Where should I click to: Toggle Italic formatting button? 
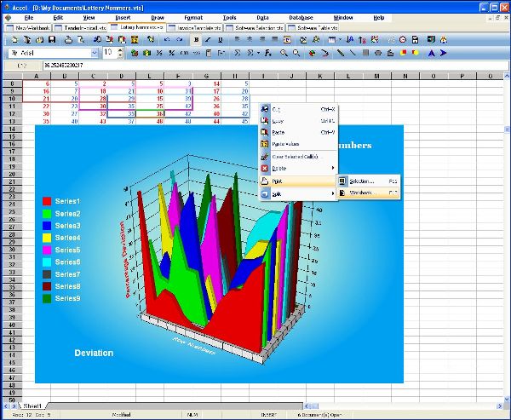(208, 40)
